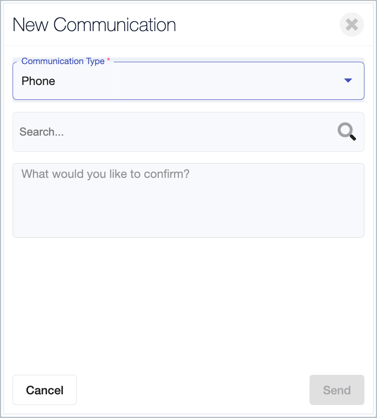The image size is (377, 418).
Task: Click the New Communication dialog title
Action: 94,25
